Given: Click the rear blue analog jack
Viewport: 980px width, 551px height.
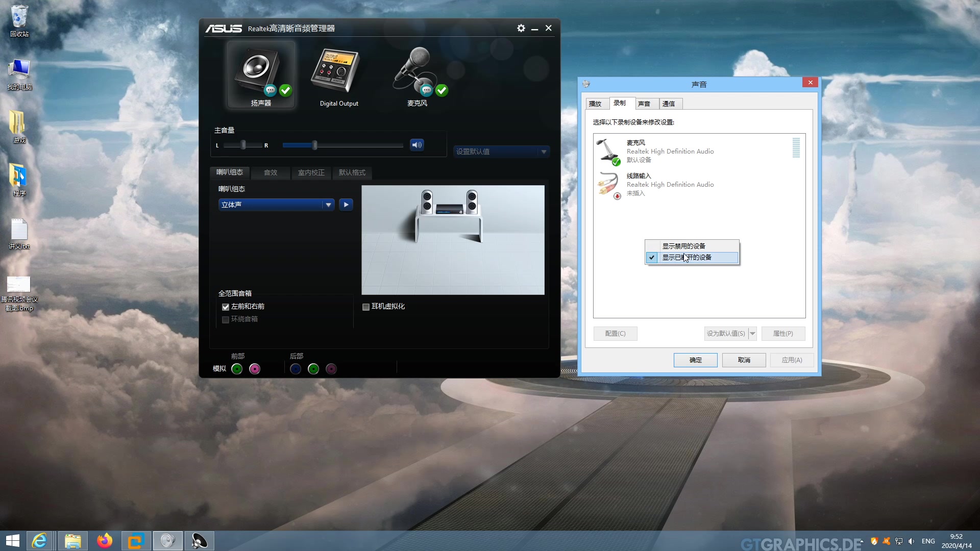Looking at the screenshot, I should coord(296,369).
